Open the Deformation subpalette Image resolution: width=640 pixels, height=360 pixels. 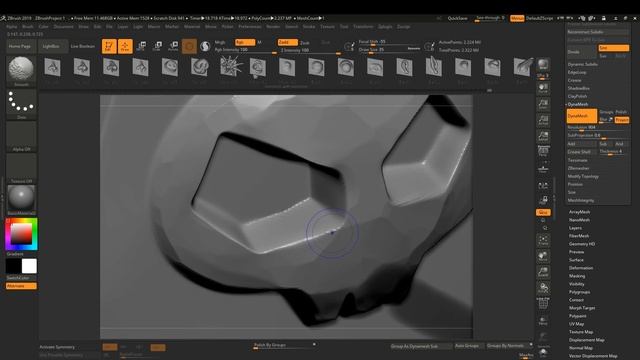pos(581,268)
